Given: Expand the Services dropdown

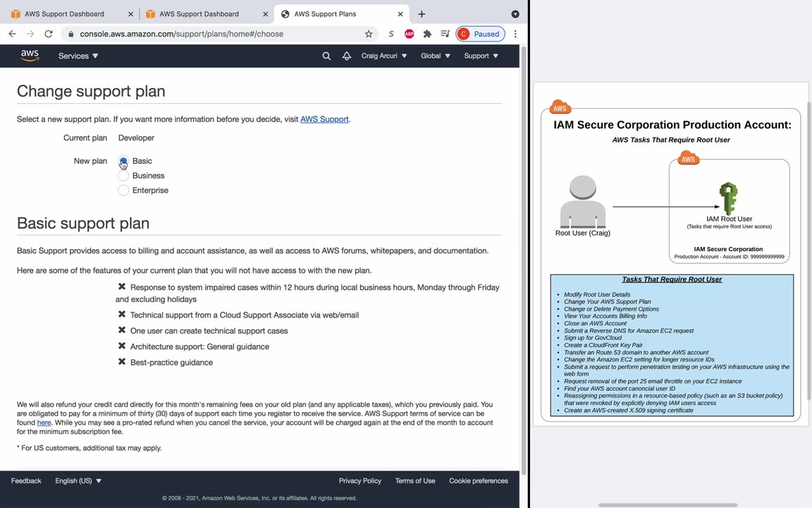Looking at the screenshot, I should [x=78, y=56].
